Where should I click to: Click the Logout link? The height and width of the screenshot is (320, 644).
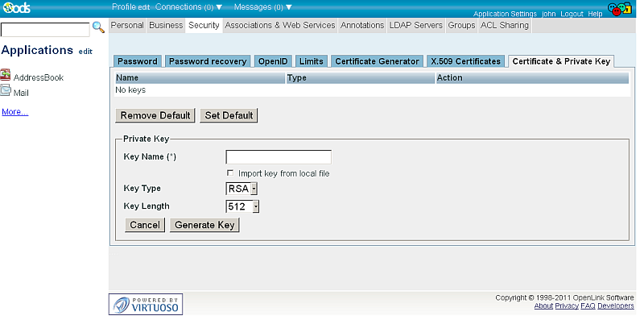572,14
